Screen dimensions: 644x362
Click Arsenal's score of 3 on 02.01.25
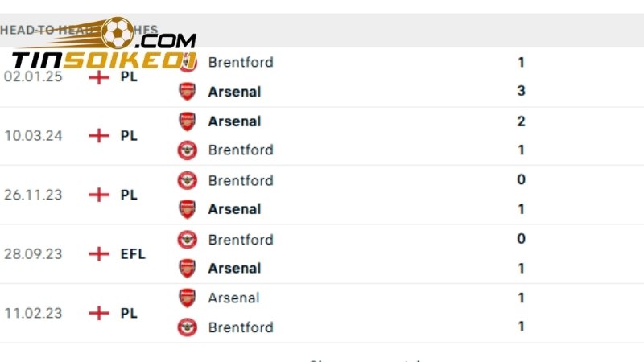click(522, 91)
